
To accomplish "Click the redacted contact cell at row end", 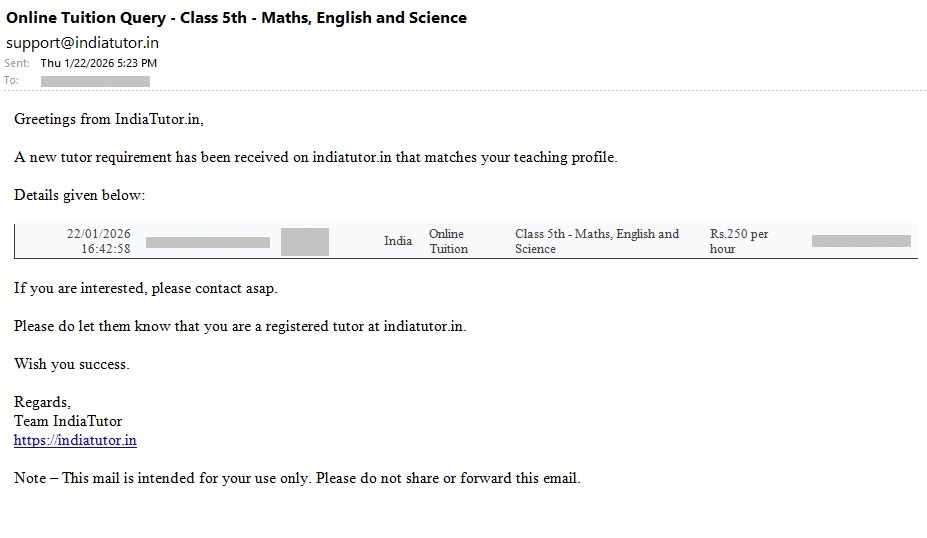I will [x=861, y=241].
